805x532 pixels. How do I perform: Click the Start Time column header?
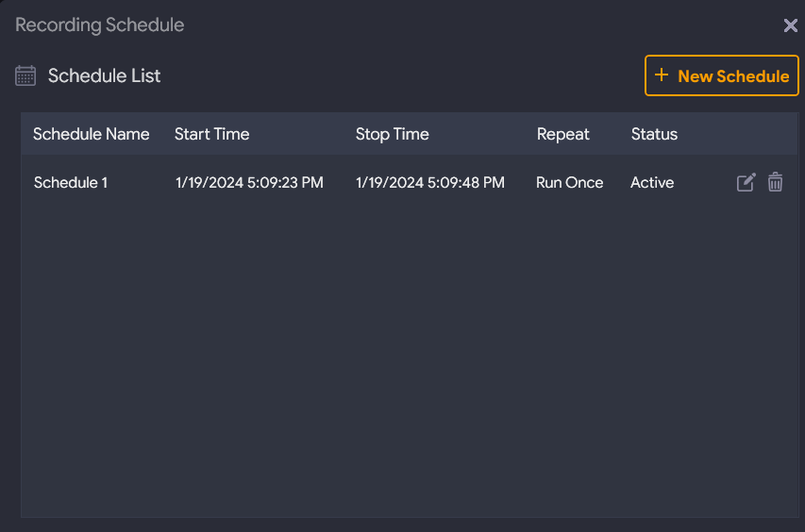click(x=211, y=134)
